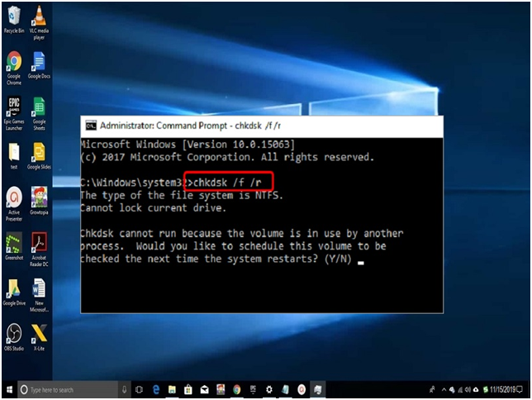The width and height of the screenshot is (532, 400).
Task: Select the VLC media player shortcut
Action: point(39,22)
